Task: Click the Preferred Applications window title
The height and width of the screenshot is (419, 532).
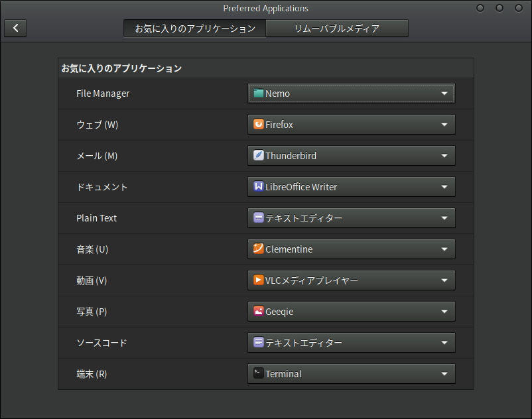Action: (x=265, y=8)
